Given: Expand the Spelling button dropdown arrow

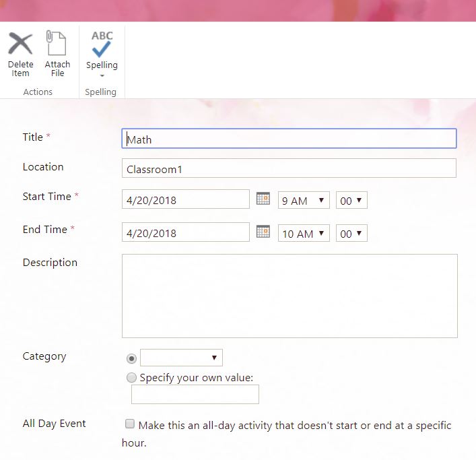Looking at the screenshot, I should pos(102,75).
